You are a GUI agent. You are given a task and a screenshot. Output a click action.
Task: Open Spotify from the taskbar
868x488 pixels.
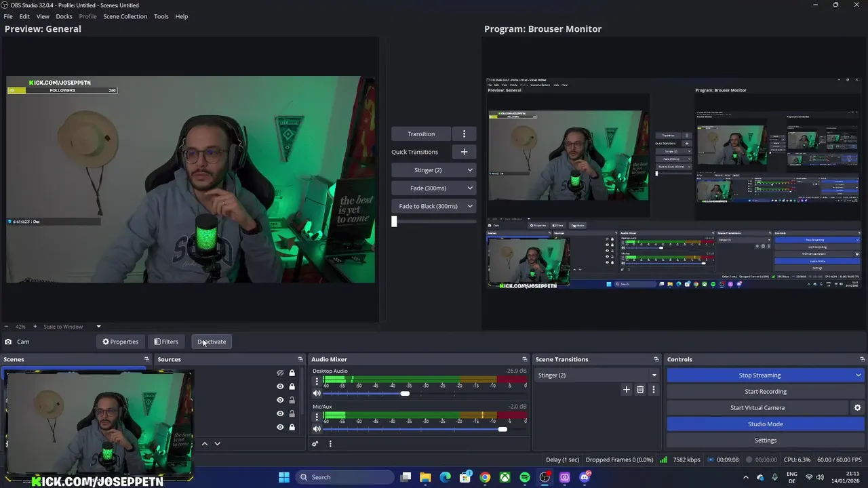tap(525, 477)
